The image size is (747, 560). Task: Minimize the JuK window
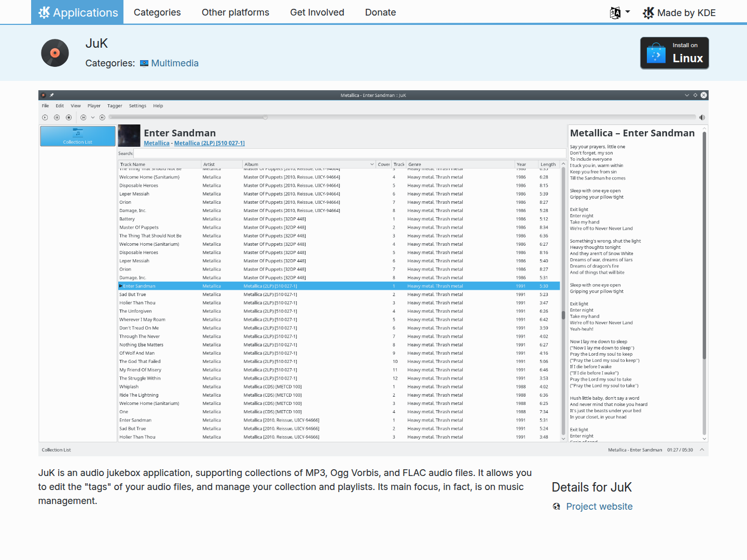point(687,95)
